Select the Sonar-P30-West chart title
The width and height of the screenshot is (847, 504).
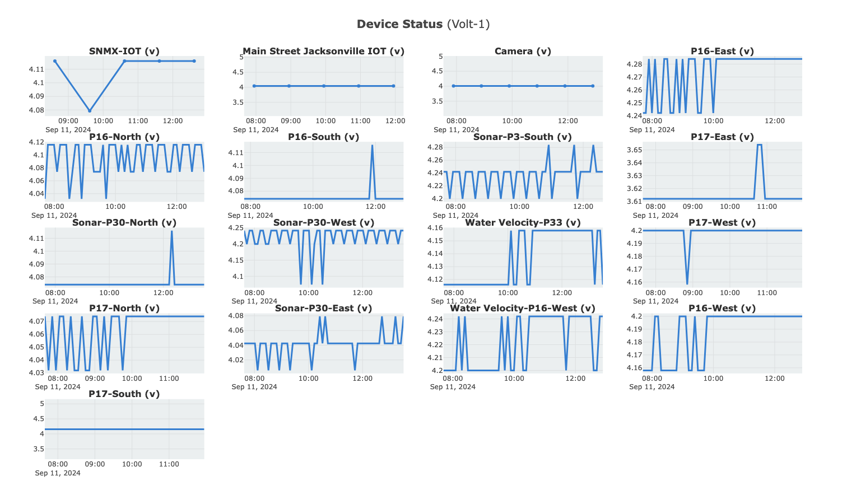(x=323, y=222)
